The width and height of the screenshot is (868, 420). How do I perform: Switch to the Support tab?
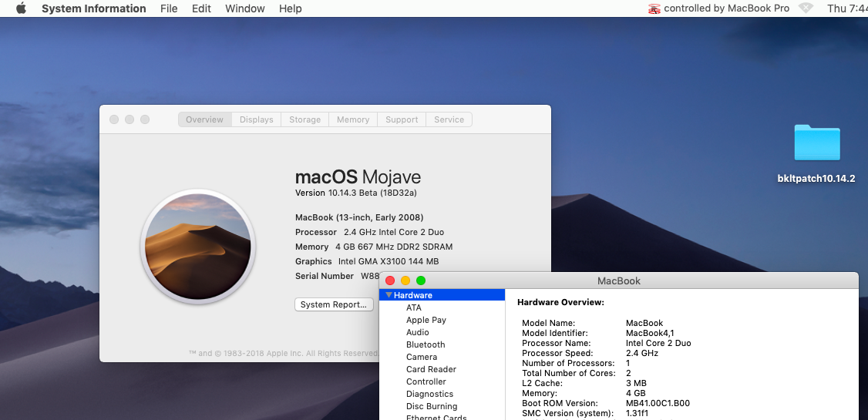pyautogui.click(x=402, y=119)
